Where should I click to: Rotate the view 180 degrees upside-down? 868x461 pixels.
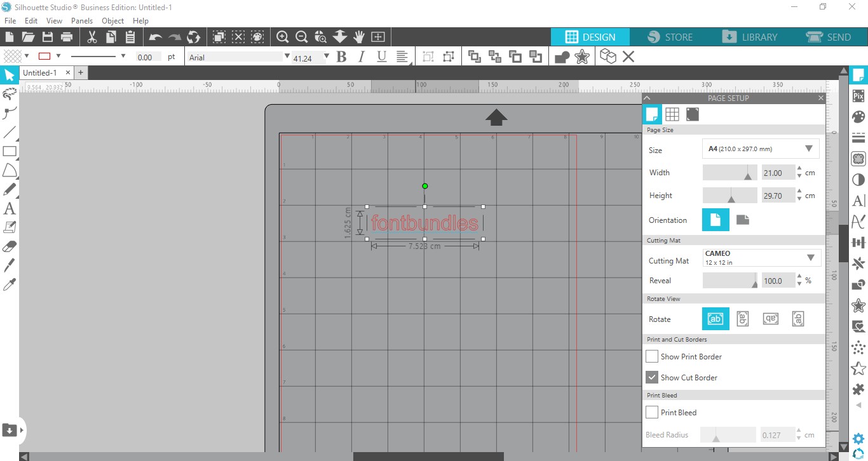771,319
